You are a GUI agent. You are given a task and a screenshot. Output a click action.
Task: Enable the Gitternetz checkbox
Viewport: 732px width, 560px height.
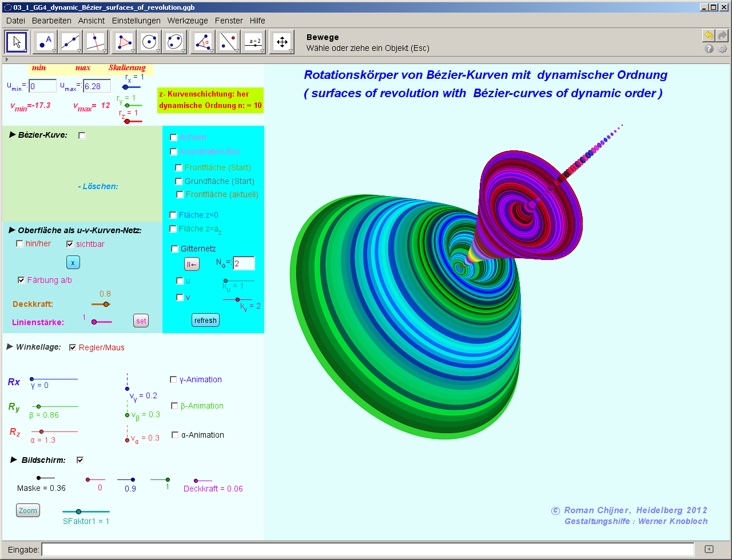pos(175,249)
